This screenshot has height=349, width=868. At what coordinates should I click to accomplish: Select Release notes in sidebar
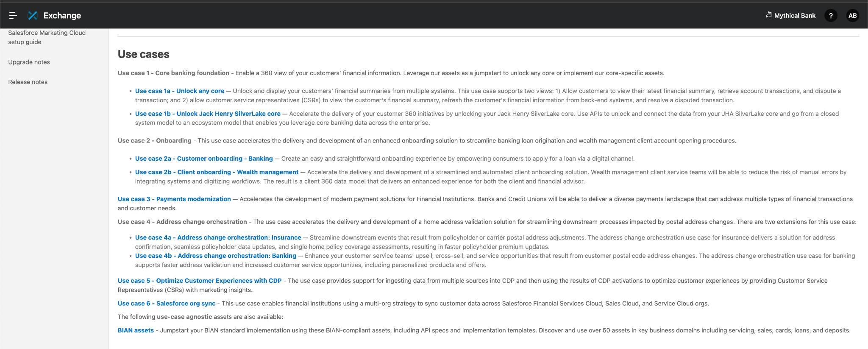click(28, 82)
